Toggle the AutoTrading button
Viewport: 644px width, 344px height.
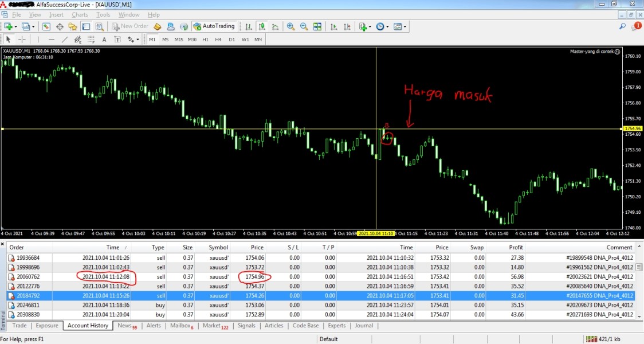[x=215, y=26]
